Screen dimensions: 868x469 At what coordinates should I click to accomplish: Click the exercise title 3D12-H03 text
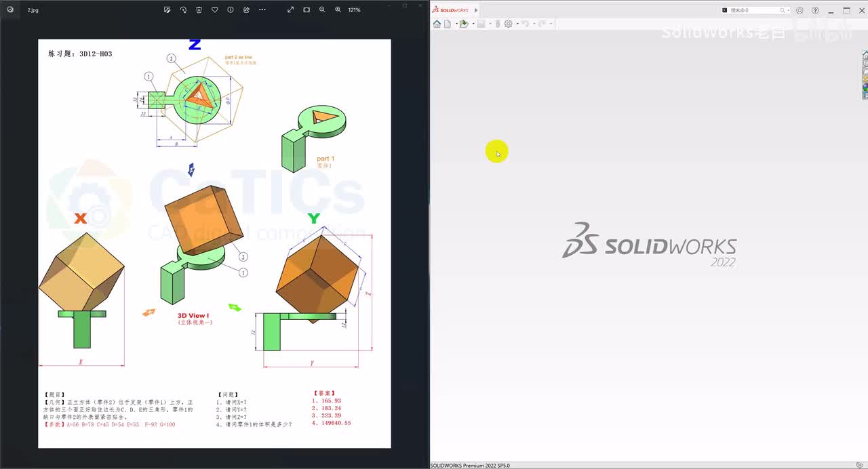pos(96,54)
